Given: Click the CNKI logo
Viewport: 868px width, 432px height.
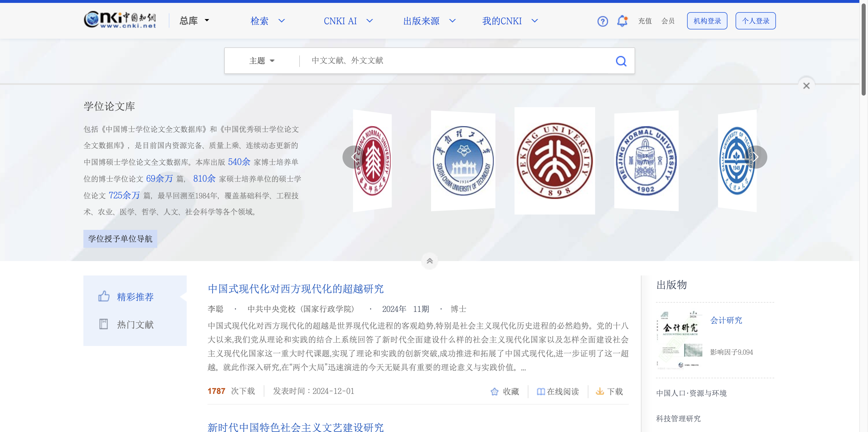Looking at the screenshot, I should coord(120,20).
